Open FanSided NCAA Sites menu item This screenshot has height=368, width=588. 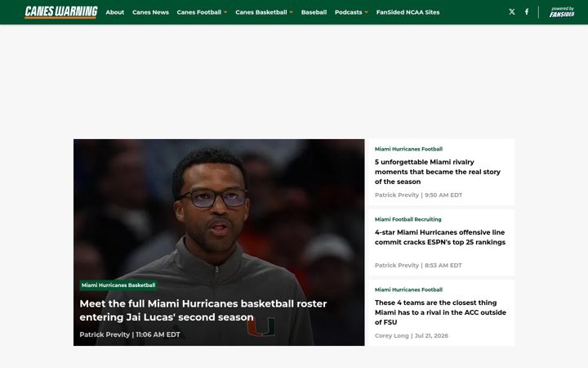tap(408, 12)
